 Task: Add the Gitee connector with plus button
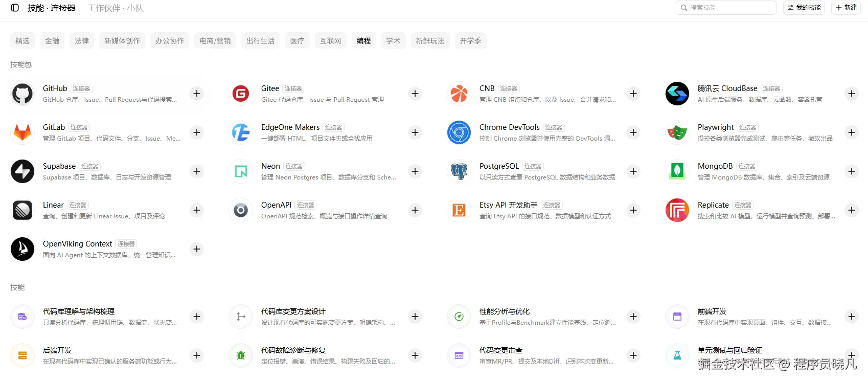pyautogui.click(x=415, y=94)
